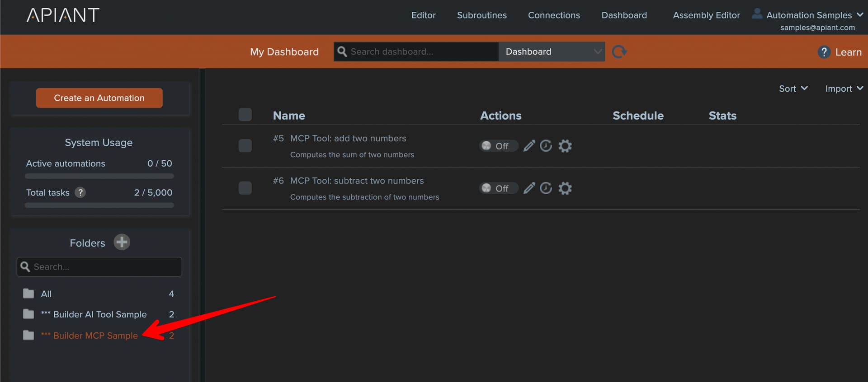Click the dashboard search magnifier icon

pos(342,51)
